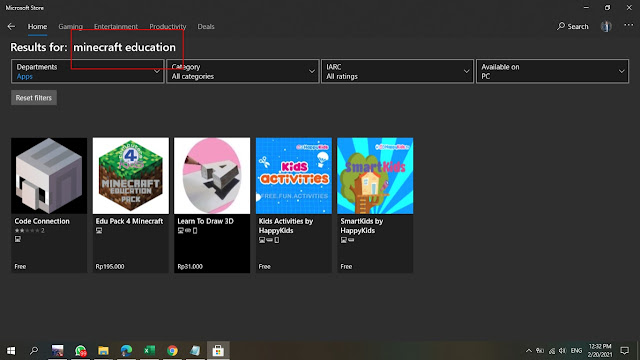Image resolution: width=640 pixels, height=360 pixels.
Task: Switch to the Entertainment tab
Action: pos(116,27)
